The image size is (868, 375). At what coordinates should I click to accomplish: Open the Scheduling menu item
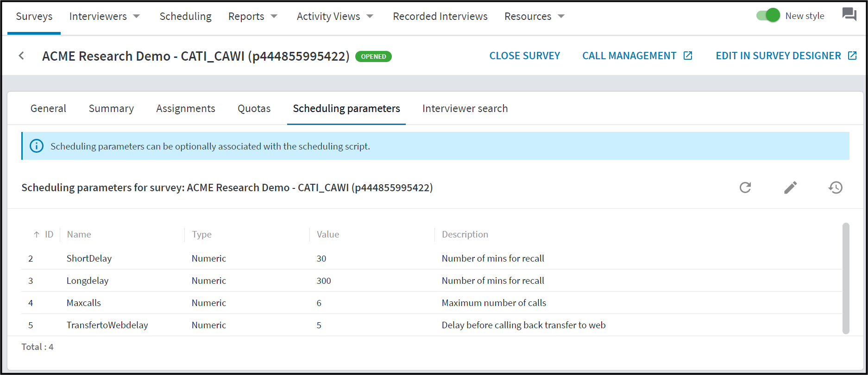[185, 16]
